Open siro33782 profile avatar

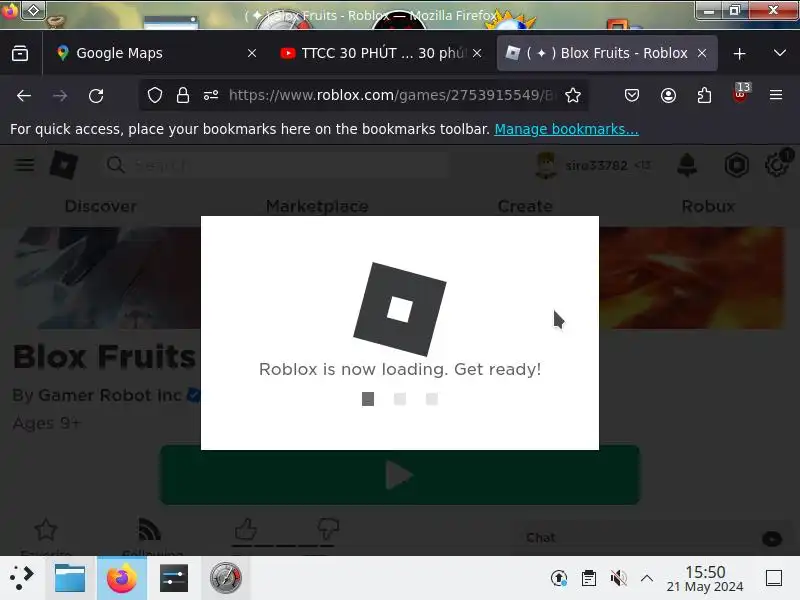tap(546, 165)
